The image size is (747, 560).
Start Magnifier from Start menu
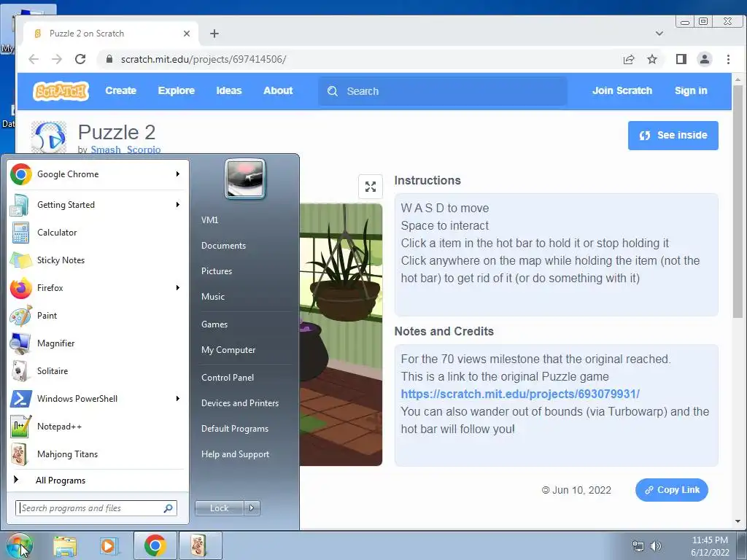point(97,343)
